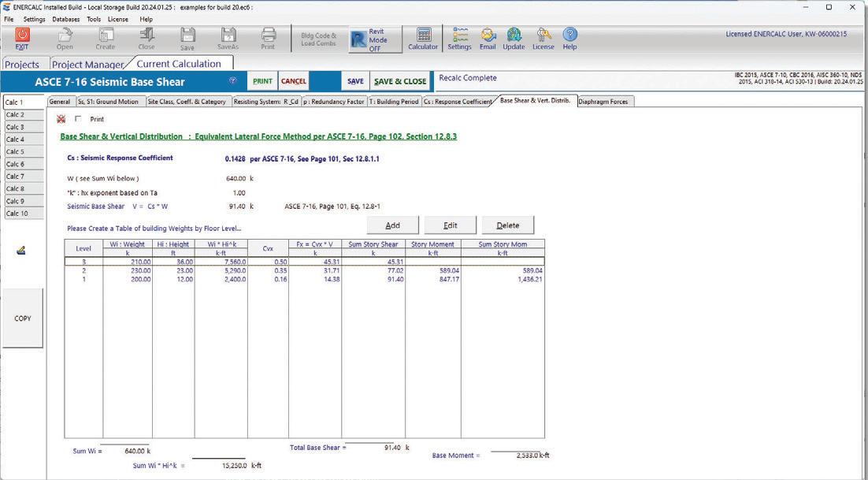The image size is (868, 480).
Task: Open Site Class, Coeff. & Category tab
Action: 187,102
